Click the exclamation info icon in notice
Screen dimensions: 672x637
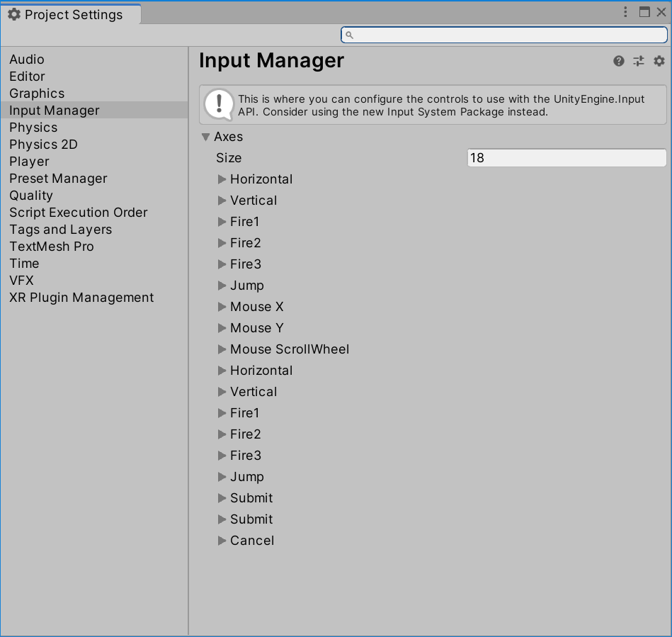[219, 105]
